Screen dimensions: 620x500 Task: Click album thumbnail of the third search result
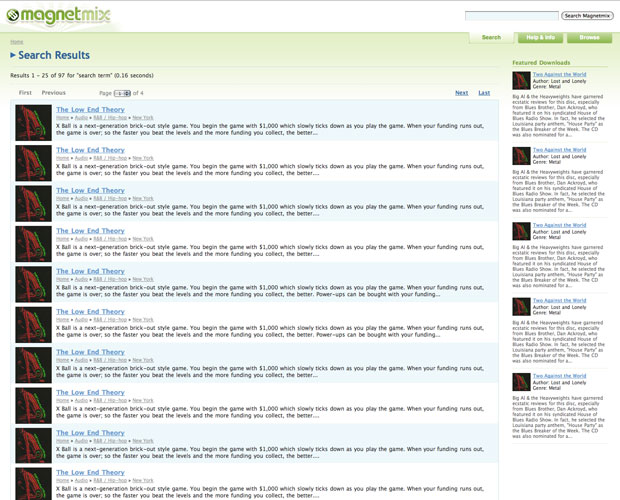pyautogui.click(x=34, y=204)
